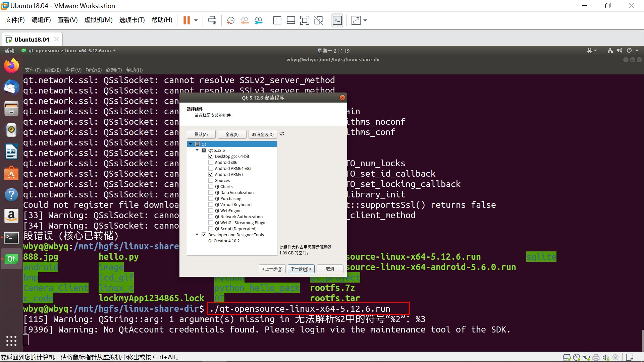Image resolution: width=644 pixels, height=362 pixels.
Task: Click the take snapshot clock icon
Action: (230, 20)
